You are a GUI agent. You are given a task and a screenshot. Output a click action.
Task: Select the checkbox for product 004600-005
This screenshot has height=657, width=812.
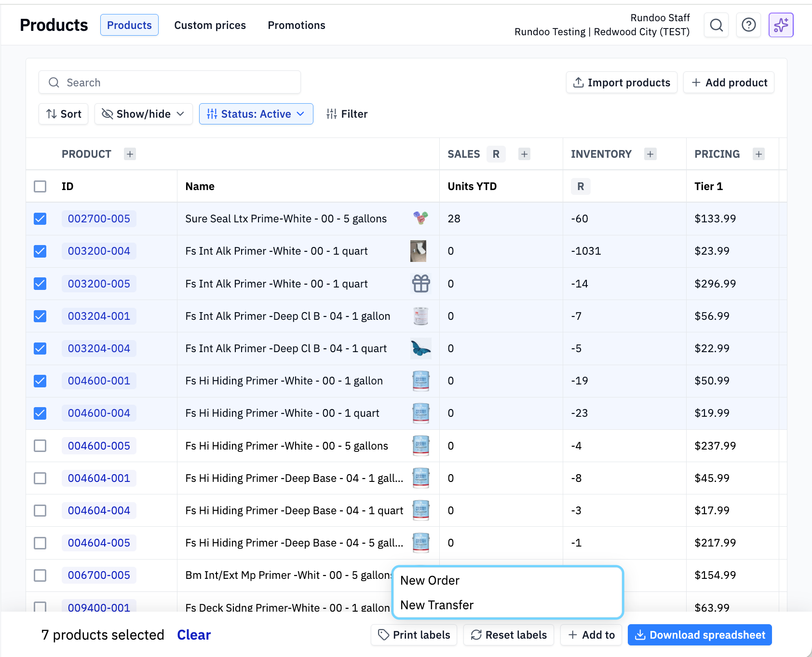point(40,446)
